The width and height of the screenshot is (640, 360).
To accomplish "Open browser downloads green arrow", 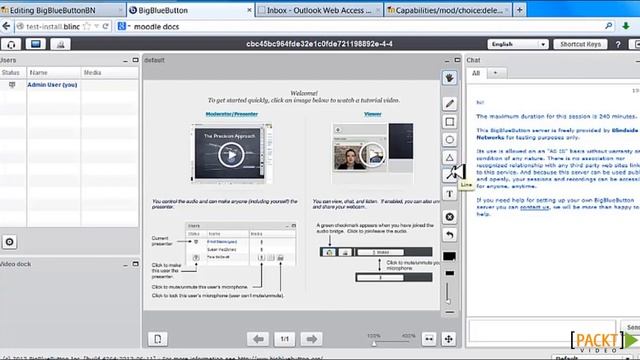I will point(626,26).
